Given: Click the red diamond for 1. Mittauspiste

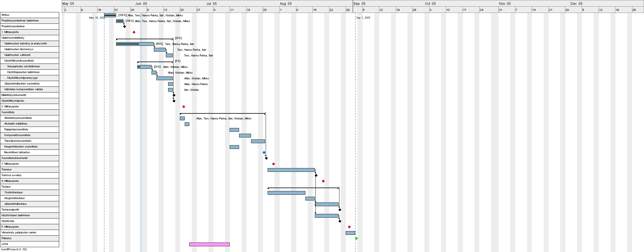Looking at the screenshot, I should [134, 32].
